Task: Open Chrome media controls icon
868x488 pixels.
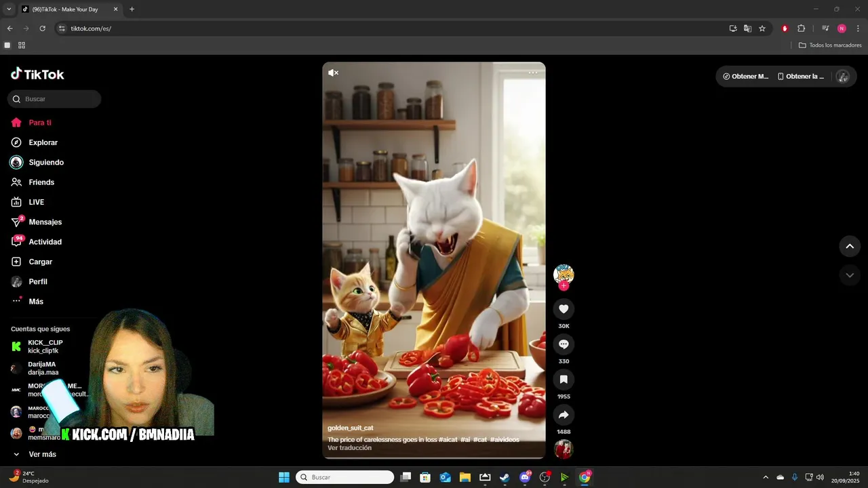Action: [825, 28]
